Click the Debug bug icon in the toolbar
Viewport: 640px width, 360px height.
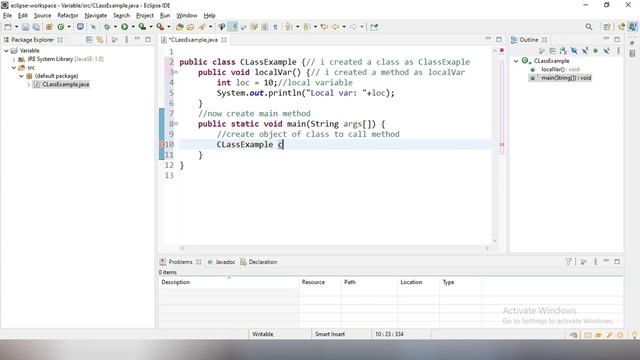(x=107, y=27)
